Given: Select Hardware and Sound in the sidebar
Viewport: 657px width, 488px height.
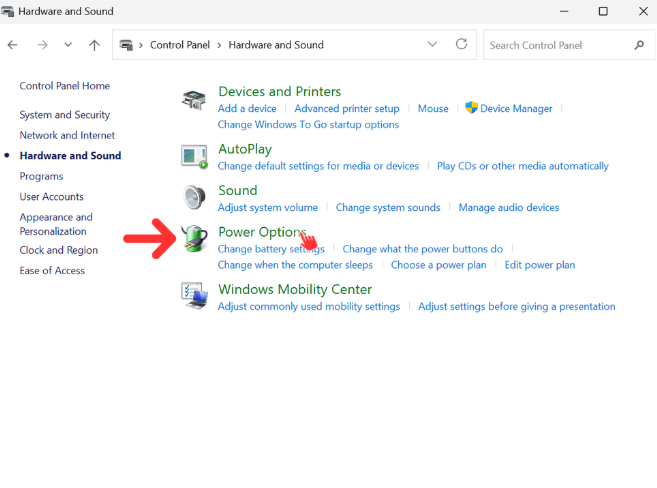Looking at the screenshot, I should click(x=70, y=156).
